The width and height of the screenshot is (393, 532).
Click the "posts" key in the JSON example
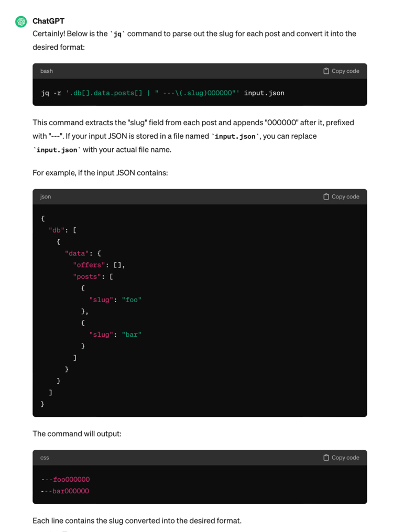88,276
